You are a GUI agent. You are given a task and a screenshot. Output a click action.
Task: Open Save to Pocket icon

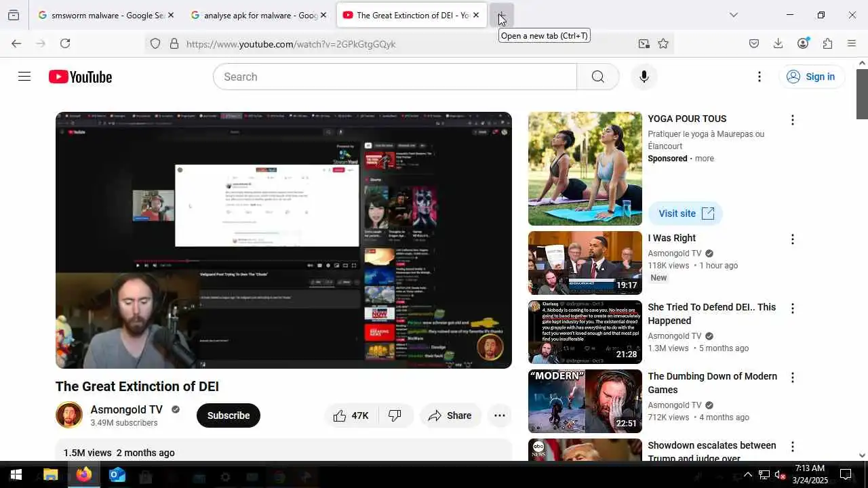[754, 43]
